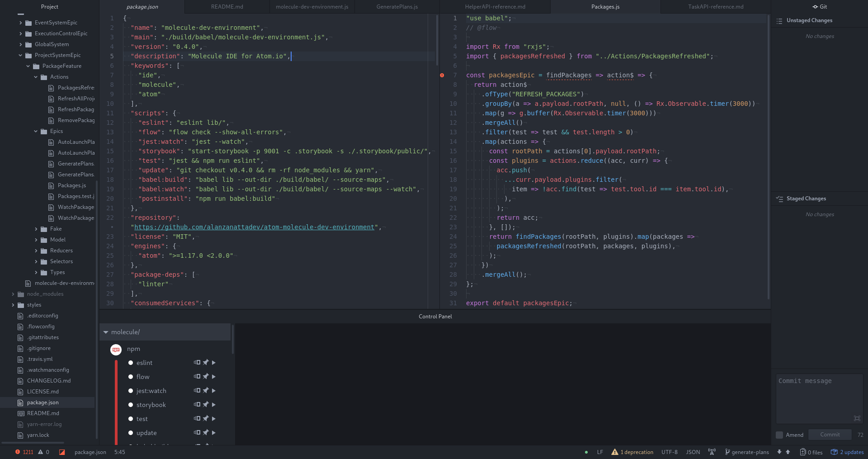Click the git fetch down arrow
868x459 pixels.
click(x=779, y=452)
